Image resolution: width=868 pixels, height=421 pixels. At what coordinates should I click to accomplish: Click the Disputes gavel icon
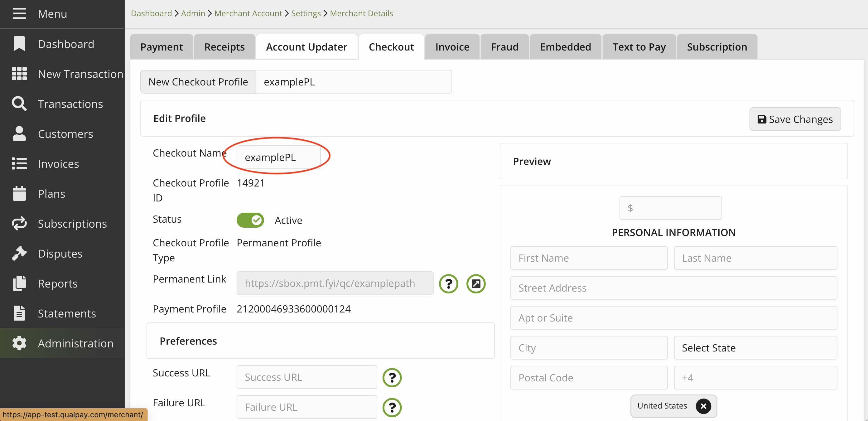(19, 254)
